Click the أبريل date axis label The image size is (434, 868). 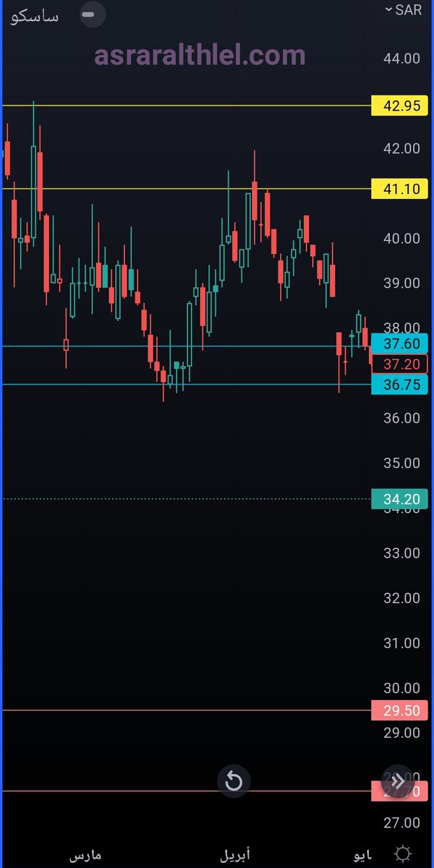coord(236,855)
